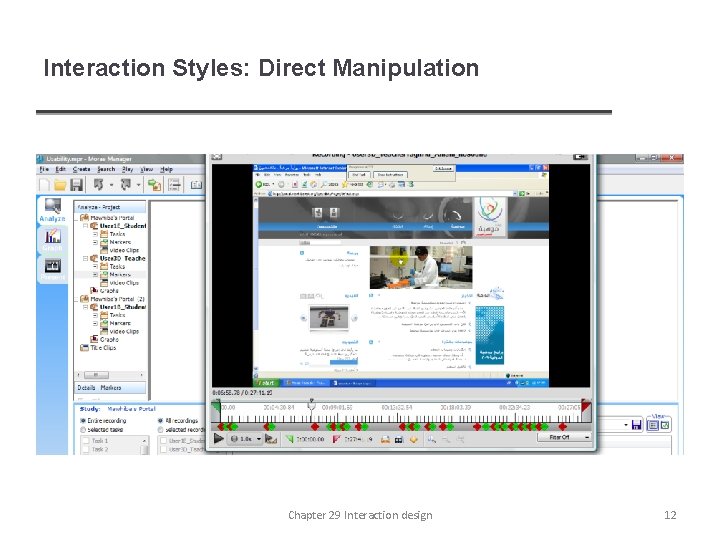Expand Tasks under first User18_Student
720x540 pixels.
pyautogui.click(x=95, y=234)
